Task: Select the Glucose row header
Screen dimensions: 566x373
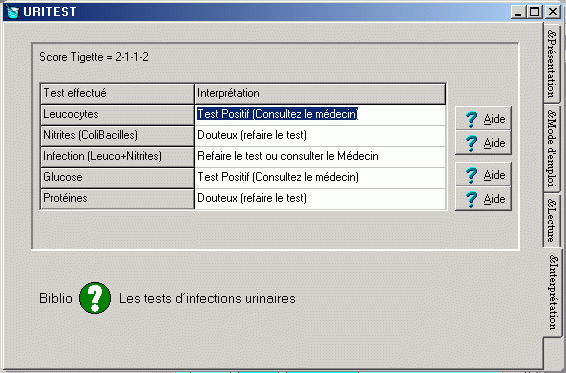Action: tap(117, 178)
